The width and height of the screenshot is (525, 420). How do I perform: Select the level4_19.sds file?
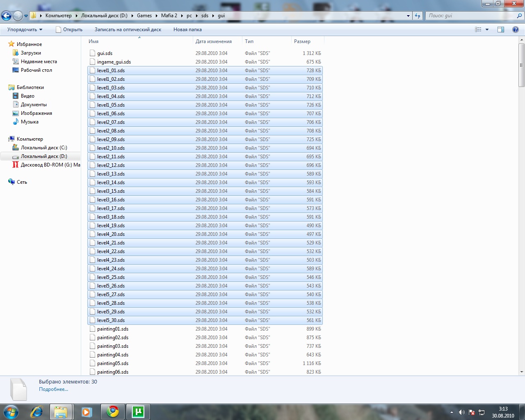click(x=205, y=226)
